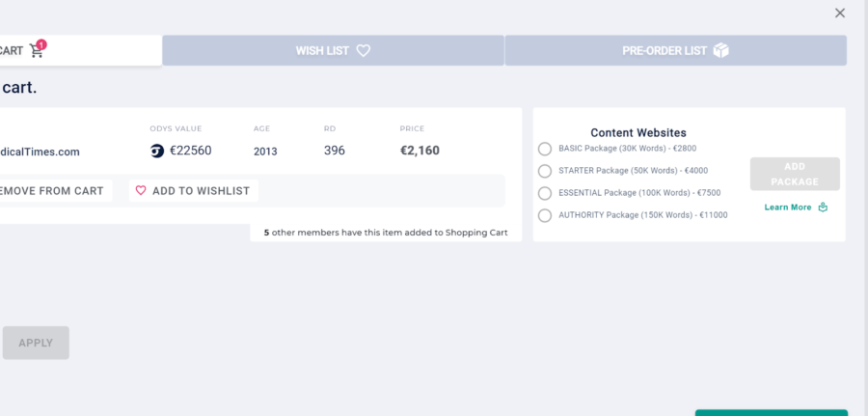Choose the AUTHORITY Package 150K Words option

pyautogui.click(x=545, y=215)
